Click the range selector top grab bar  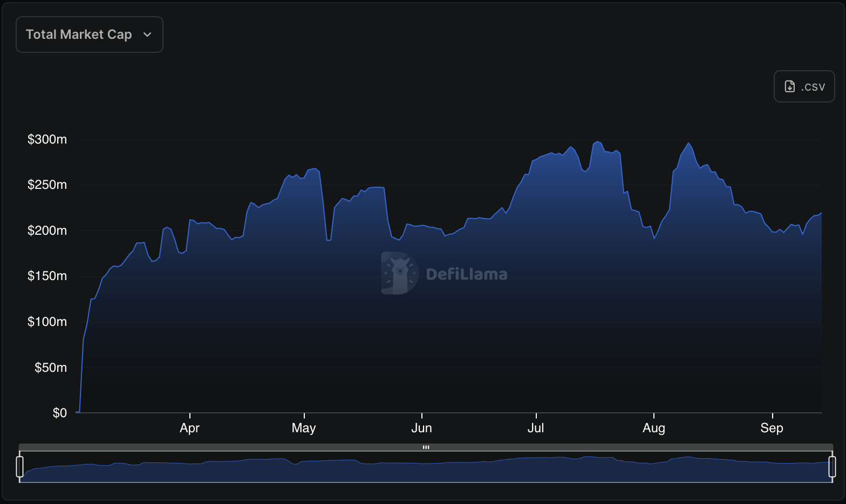426,447
